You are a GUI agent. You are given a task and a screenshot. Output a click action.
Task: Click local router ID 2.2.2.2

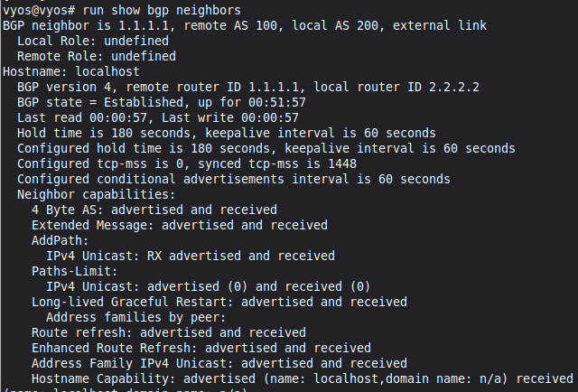click(x=454, y=87)
